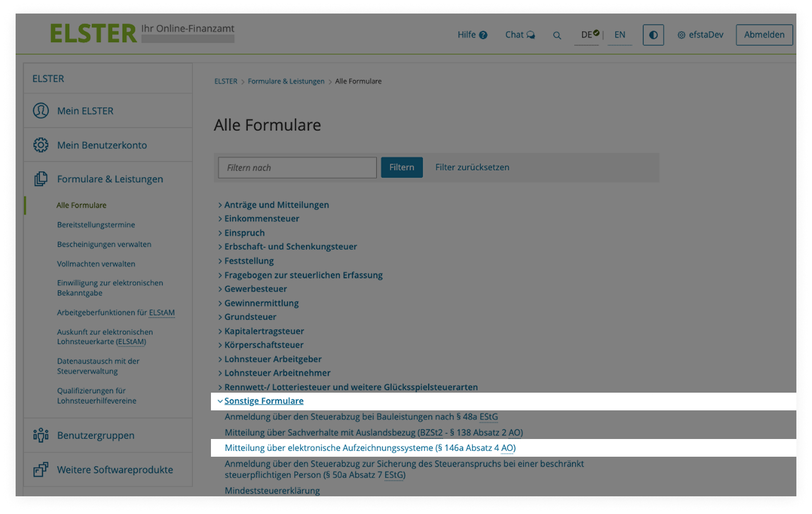Select Vollmachten verwalten in the sidebar
The width and height of the screenshot is (812, 514).
tap(96, 264)
